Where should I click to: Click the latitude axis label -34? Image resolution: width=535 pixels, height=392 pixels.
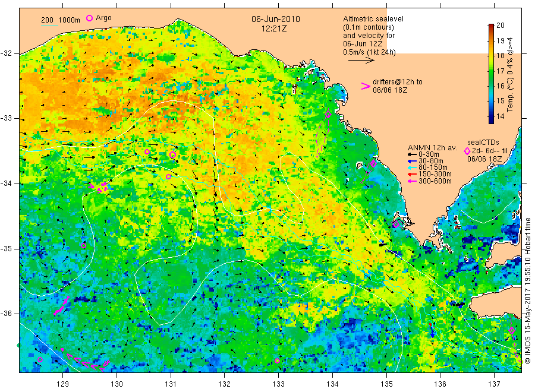coord(6,184)
